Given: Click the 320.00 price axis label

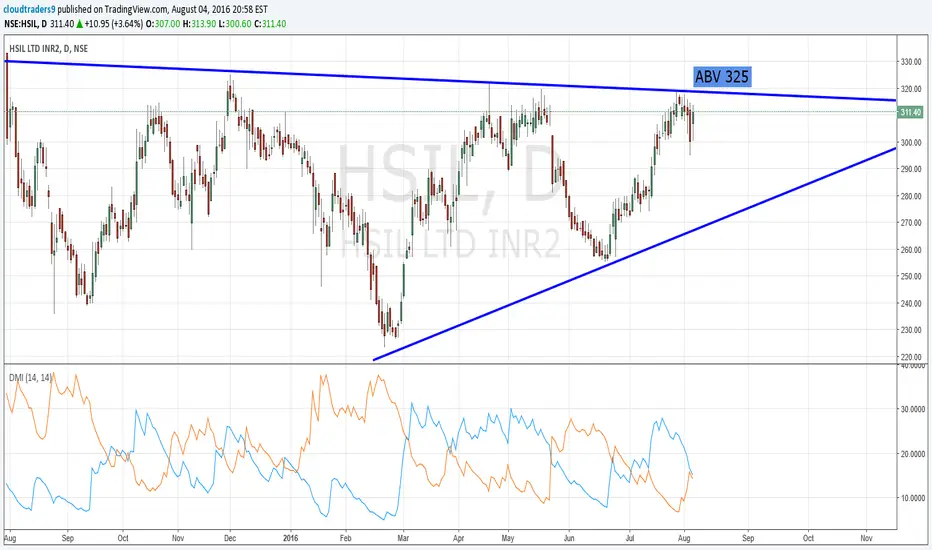Looking at the screenshot, I should (x=911, y=89).
